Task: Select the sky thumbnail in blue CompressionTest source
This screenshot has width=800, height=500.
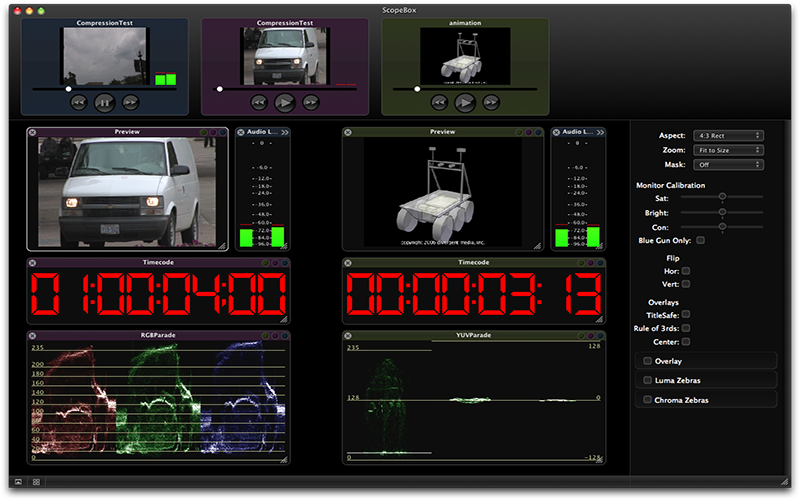Action: pos(105,56)
